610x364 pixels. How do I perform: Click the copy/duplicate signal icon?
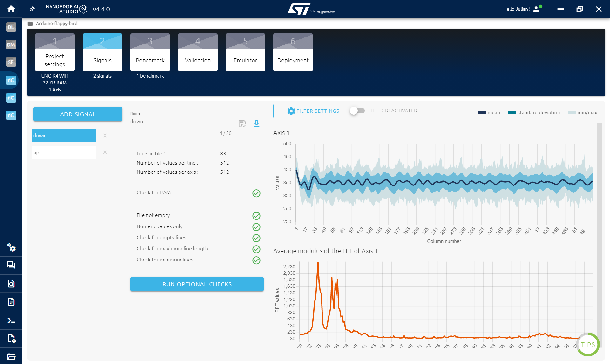pos(242,124)
